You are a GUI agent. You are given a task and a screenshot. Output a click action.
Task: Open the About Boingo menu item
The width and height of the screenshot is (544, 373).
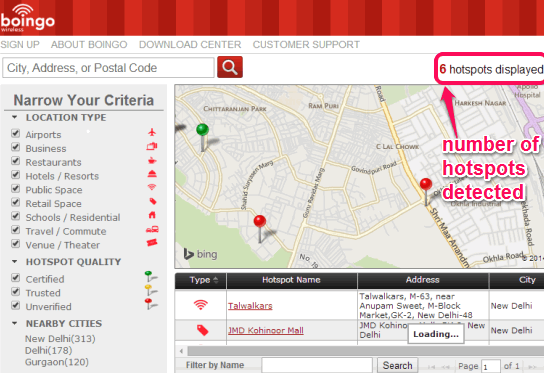click(x=89, y=45)
